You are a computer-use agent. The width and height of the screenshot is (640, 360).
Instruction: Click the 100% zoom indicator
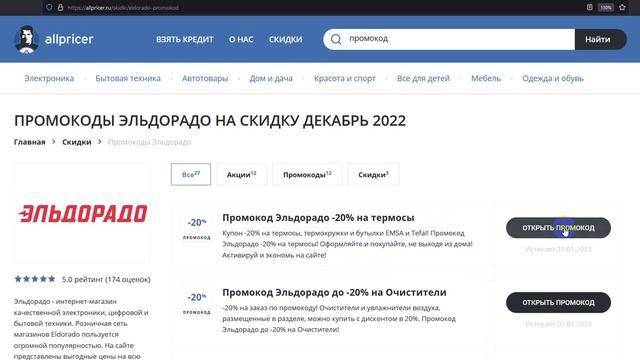(606, 7)
